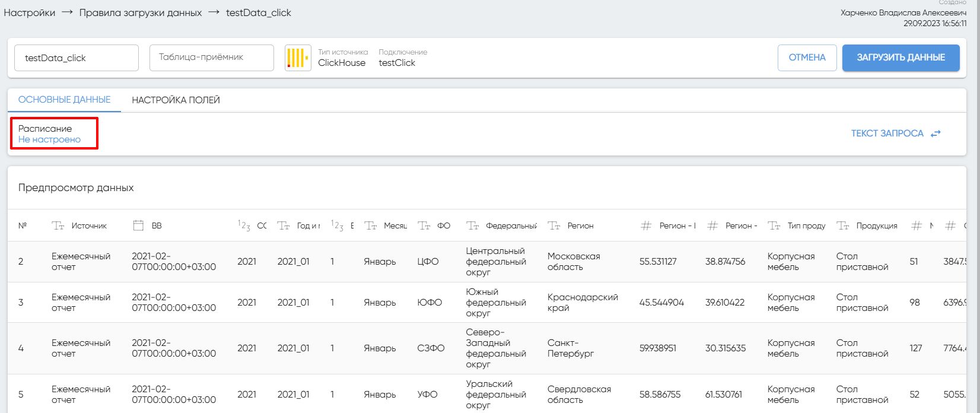
Task: Select the Московская область cell
Action: (574, 262)
